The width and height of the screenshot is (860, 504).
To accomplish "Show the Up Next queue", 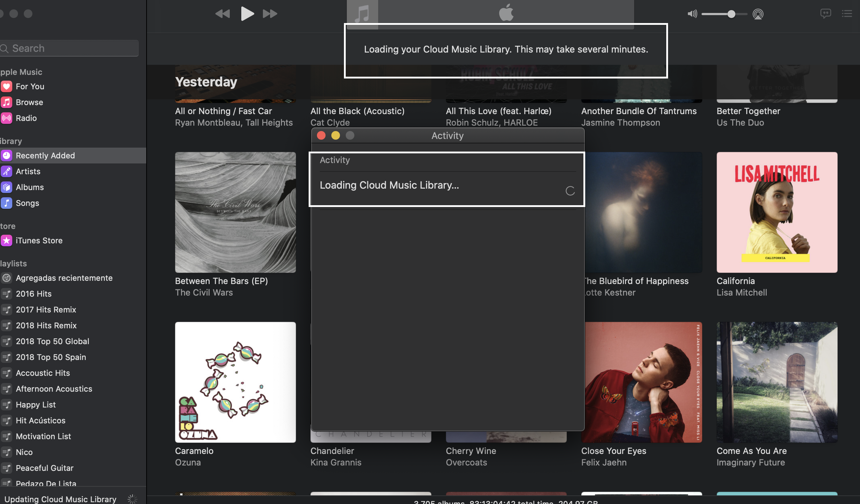I will click(x=847, y=13).
